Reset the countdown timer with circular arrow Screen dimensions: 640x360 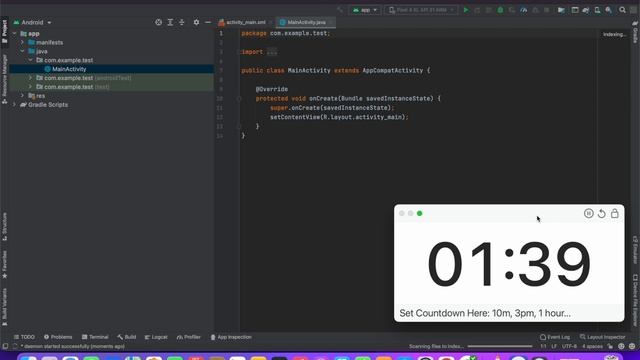pos(602,213)
